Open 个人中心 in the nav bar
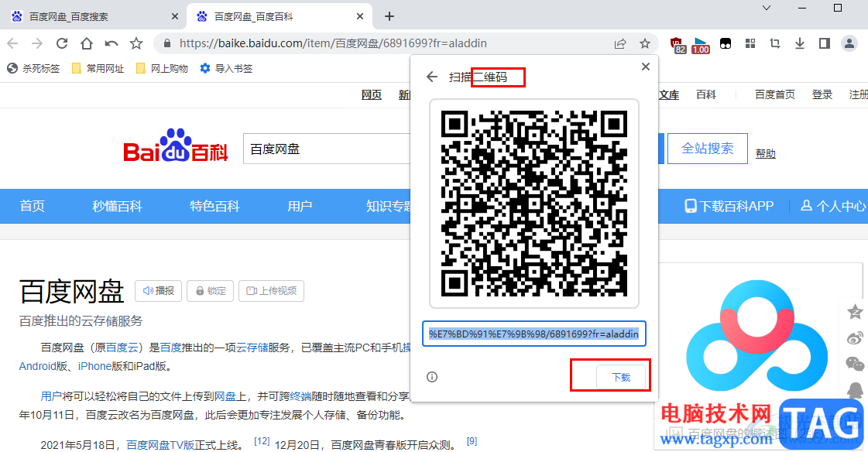The image size is (868, 452). point(833,207)
